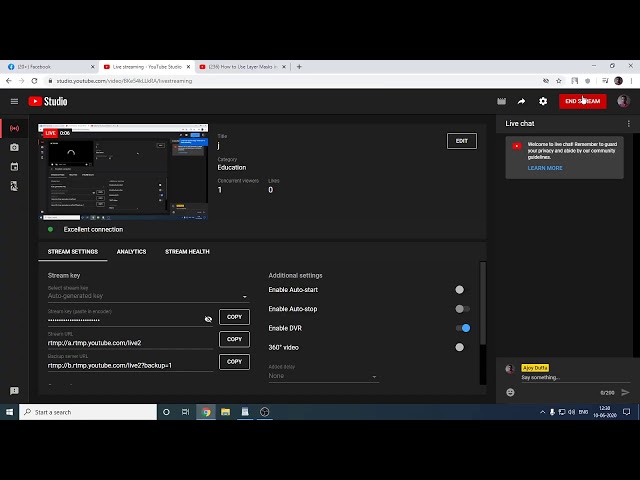Screen dimensions: 640x480
Task: Click the Education category text
Action: click(232, 167)
